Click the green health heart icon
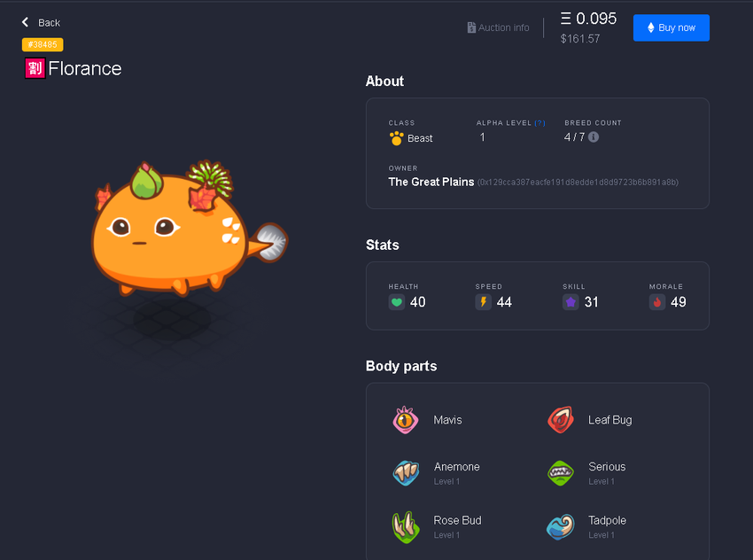 tap(397, 302)
